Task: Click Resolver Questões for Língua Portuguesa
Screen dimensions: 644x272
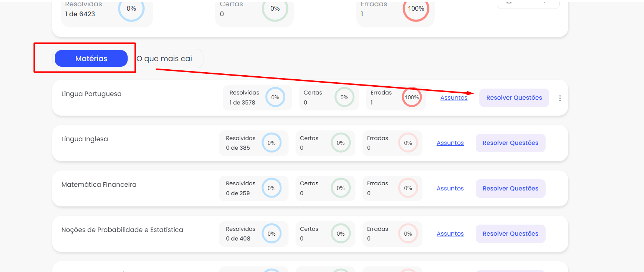Action: click(514, 98)
